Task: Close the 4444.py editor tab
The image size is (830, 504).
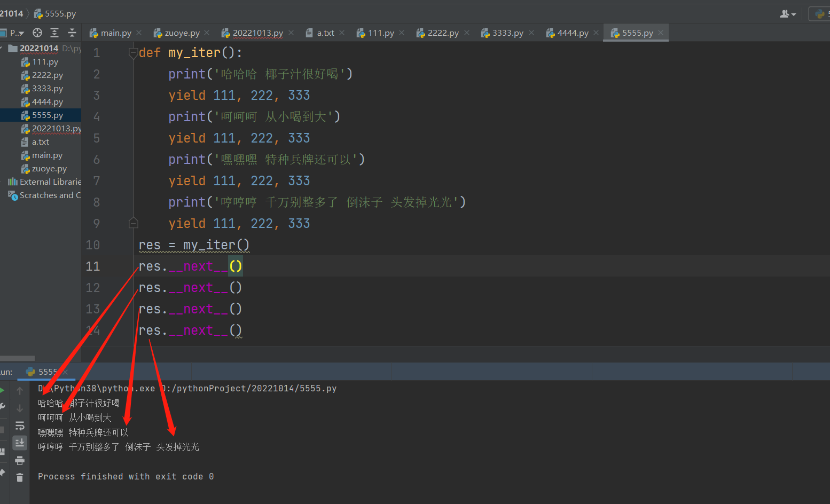Action: click(596, 33)
